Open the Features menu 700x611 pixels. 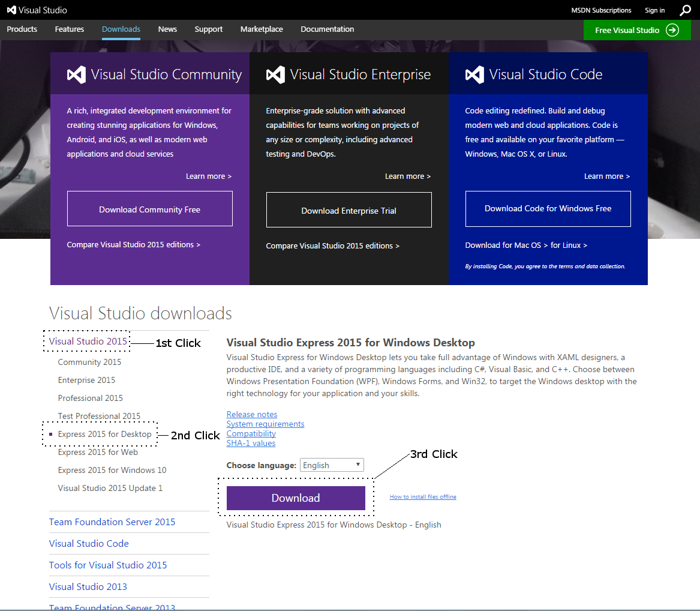(x=69, y=29)
